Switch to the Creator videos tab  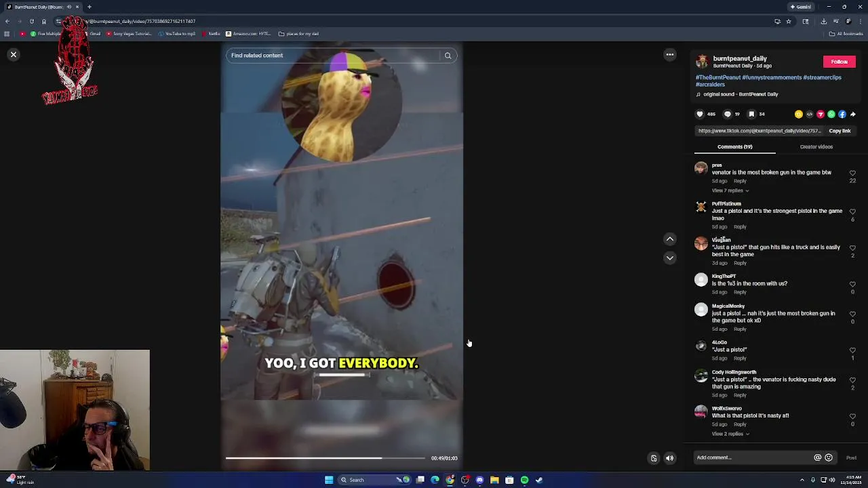816,146
